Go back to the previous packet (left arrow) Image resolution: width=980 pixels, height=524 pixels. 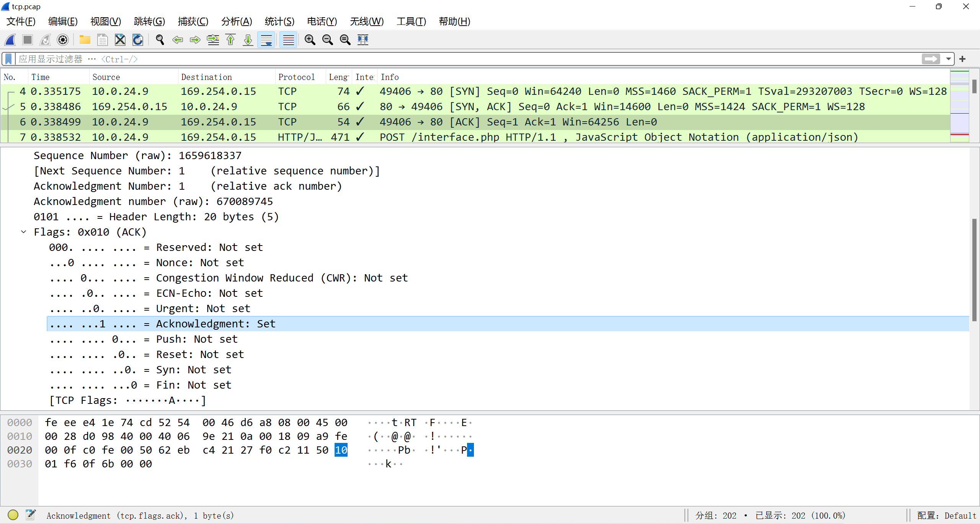click(x=178, y=40)
